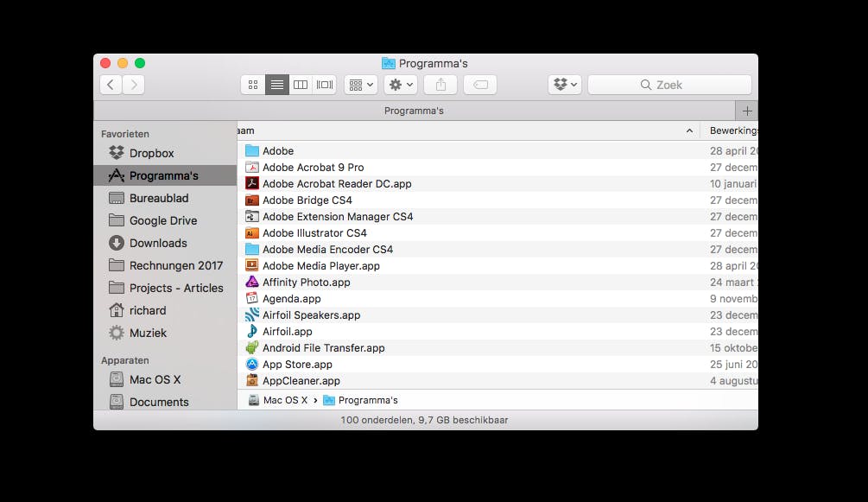Image resolution: width=868 pixels, height=502 pixels.
Task: Click the Share toolbar button
Action: 440,85
